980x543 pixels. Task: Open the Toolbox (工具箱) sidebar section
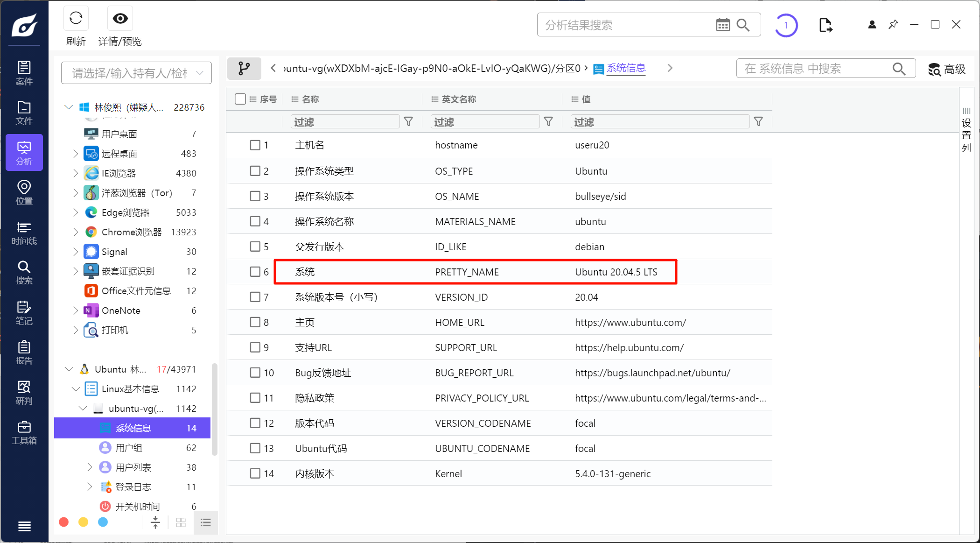tap(24, 432)
